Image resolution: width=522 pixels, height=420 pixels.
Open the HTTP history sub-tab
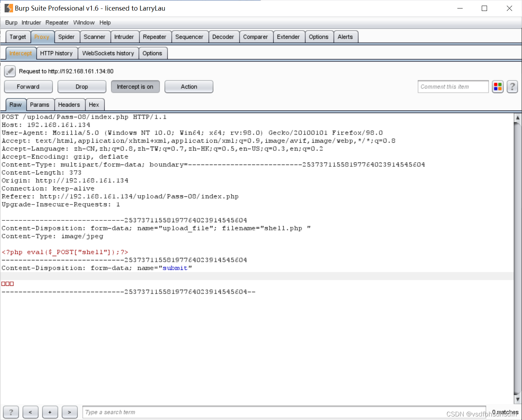(x=57, y=53)
